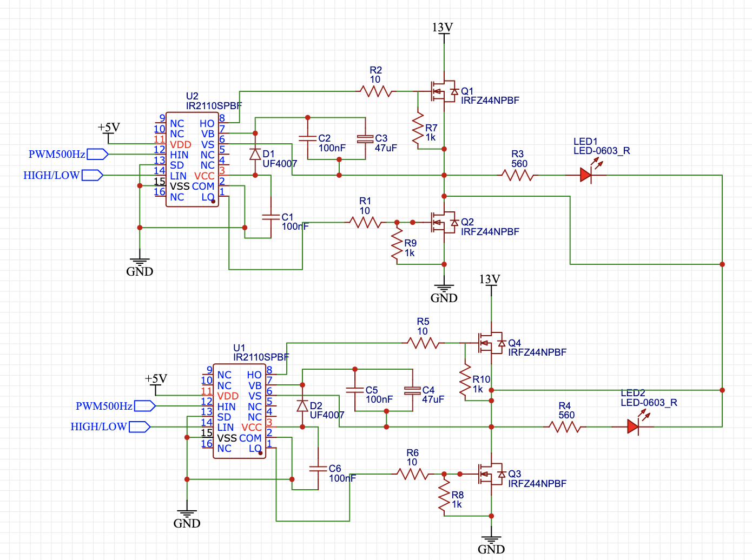This screenshot has width=752, height=560.
Task: Click the 'U2' designator label
Action: point(192,96)
